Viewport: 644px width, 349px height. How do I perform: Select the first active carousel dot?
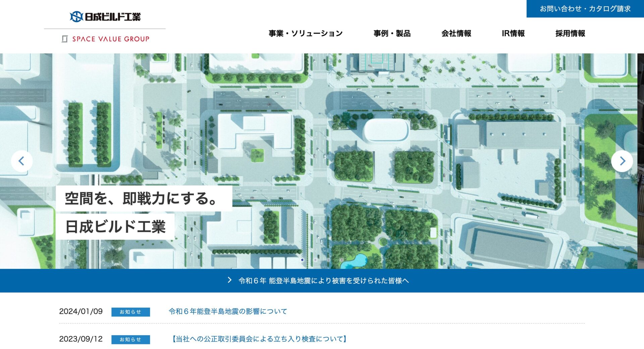point(302,260)
